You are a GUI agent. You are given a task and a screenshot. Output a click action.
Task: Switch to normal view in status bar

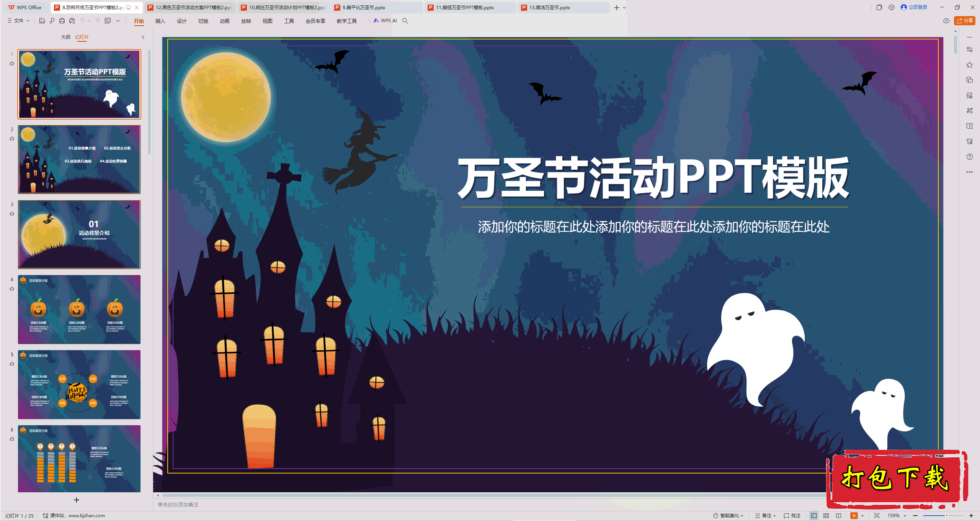tap(814, 516)
